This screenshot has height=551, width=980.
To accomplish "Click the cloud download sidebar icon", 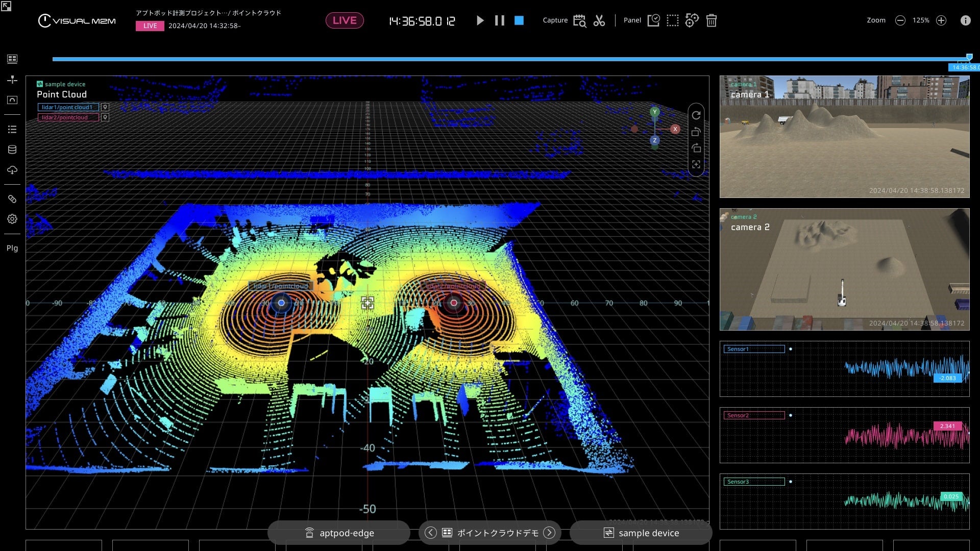I will 12,170.
